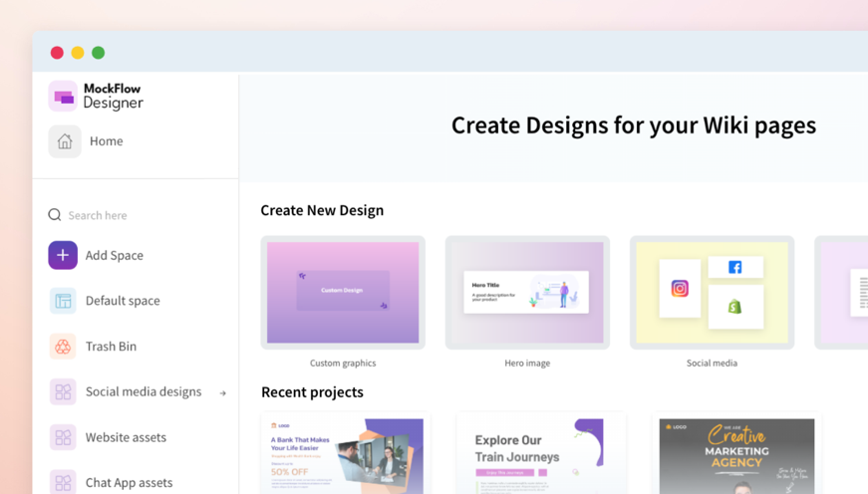This screenshot has width=868, height=494.
Task: Click the magnifier search icon
Action: (x=54, y=215)
